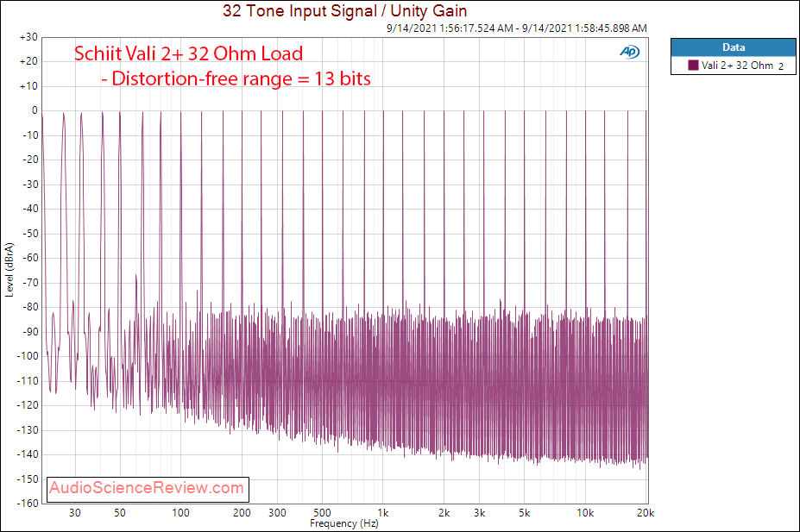Click the '-100' level tick label
This screenshot has height=532, width=800.
pyautogui.click(x=28, y=356)
